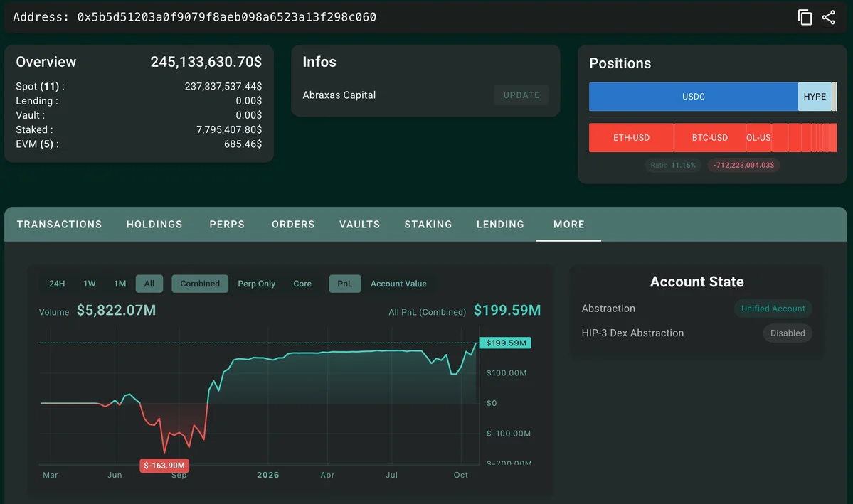
Task: Click the Unified Account abstraction badge
Action: pos(773,309)
